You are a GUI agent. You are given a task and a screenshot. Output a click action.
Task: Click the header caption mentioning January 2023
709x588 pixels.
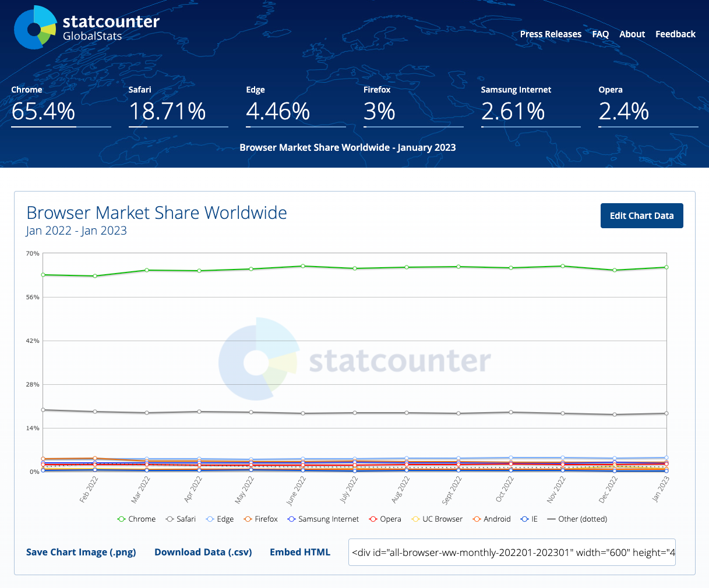pyautogui.click(x=348, y=147)
